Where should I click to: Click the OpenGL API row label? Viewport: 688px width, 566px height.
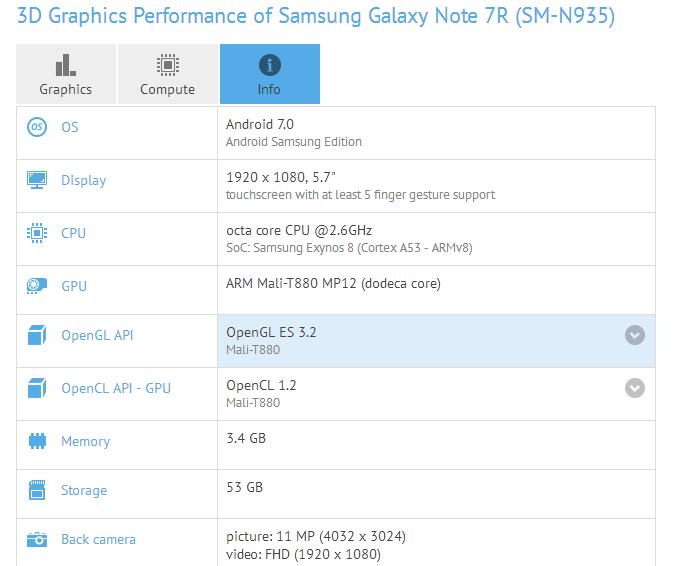coord(97,335)
